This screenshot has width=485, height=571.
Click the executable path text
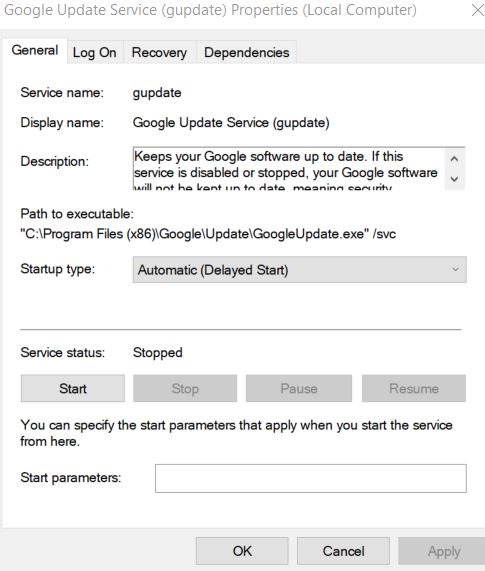208,234
